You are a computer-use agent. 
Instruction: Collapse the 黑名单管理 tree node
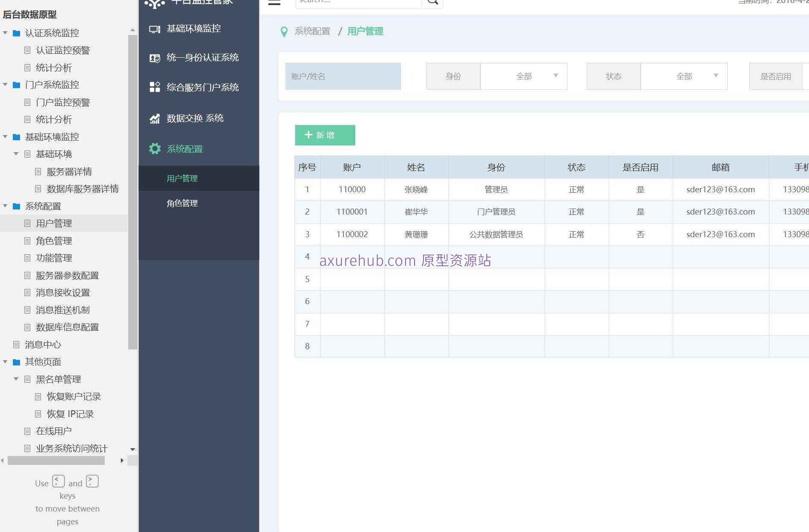(x=16, y=379)
